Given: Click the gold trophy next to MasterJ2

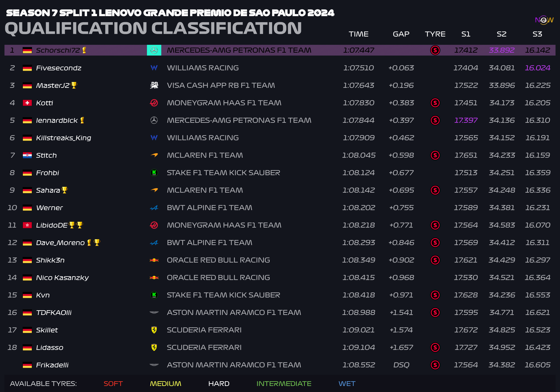Looking at the screenshot, I should tap(74, 85).
